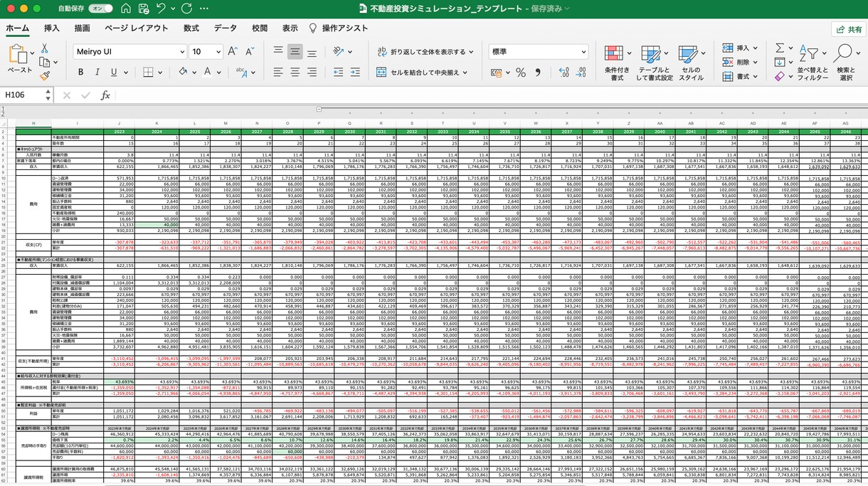Click the Conditional Formatting icon

613,54
